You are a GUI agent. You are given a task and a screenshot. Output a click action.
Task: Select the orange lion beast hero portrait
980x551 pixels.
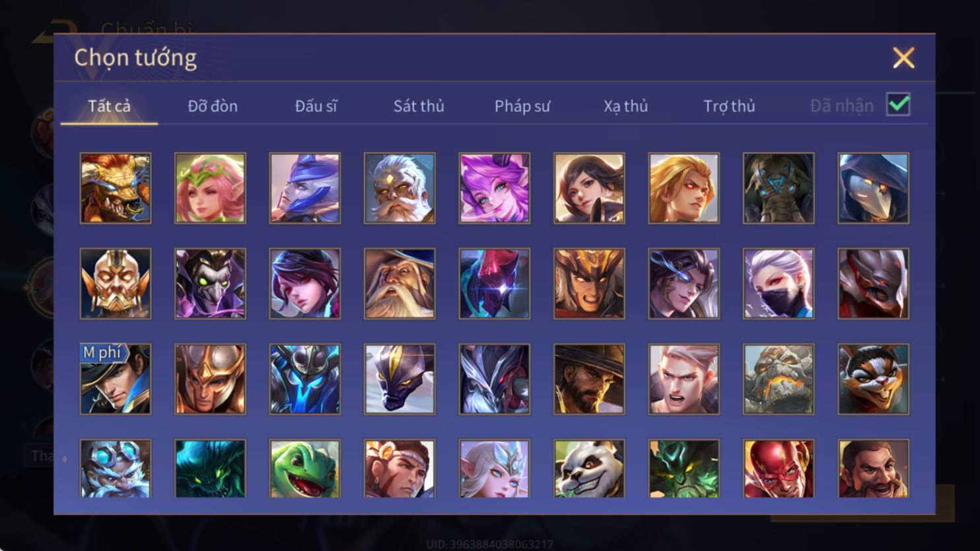(116, 188)
